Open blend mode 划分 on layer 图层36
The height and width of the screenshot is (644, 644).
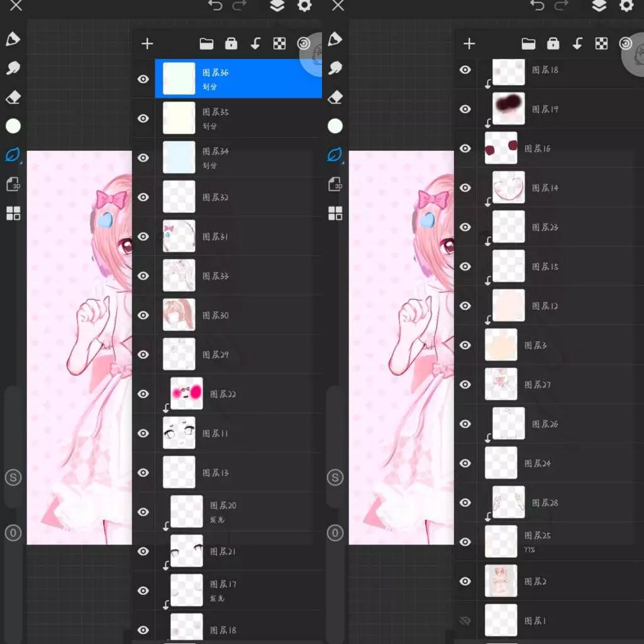(209, 87)
